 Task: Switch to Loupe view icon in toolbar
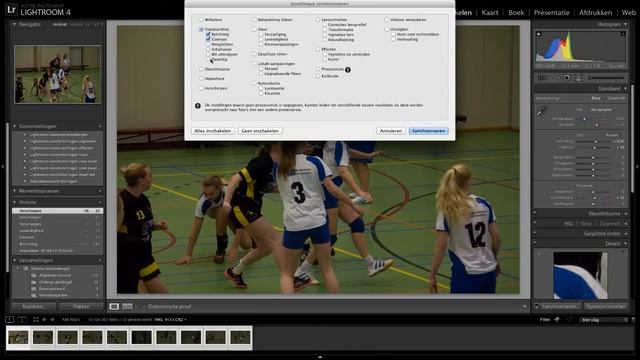coord(114,307)
